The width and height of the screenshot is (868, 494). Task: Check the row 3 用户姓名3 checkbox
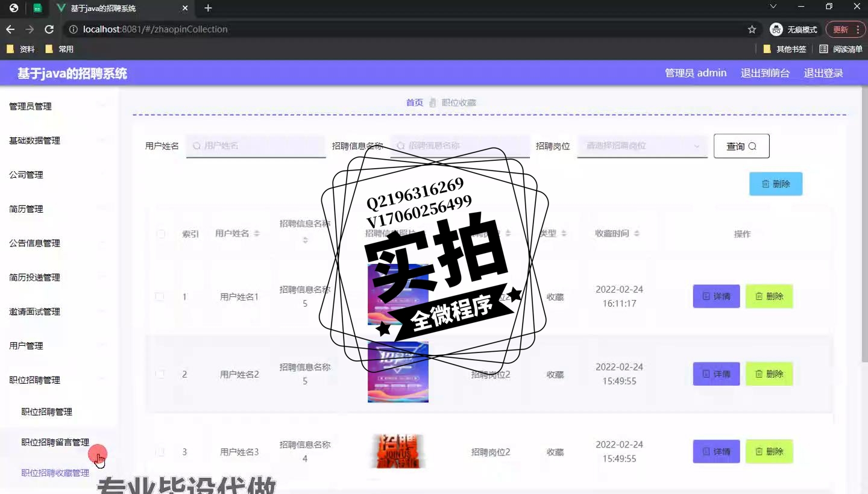click(160, 452)
